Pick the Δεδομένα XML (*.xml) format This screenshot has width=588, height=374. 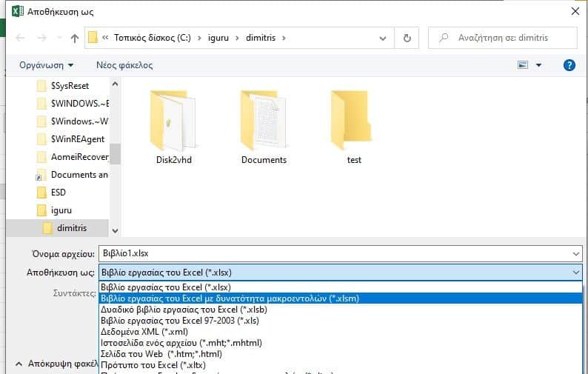coord(147,332)
